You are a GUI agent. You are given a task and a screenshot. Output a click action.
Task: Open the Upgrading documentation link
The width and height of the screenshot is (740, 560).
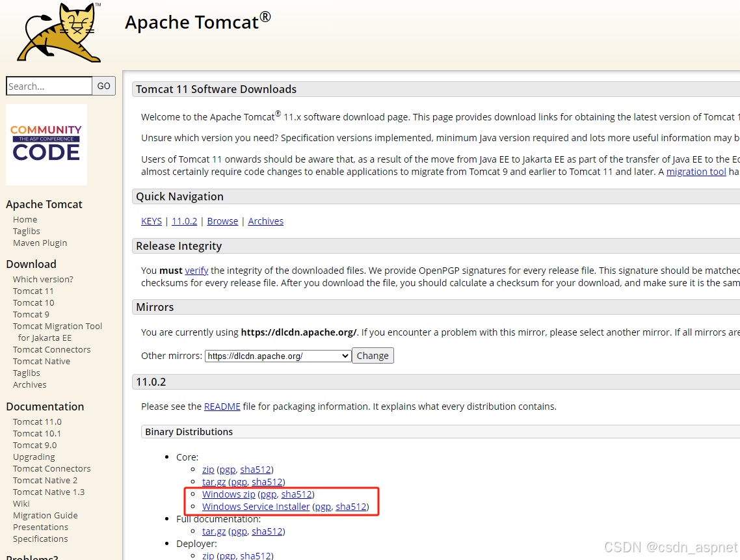[x=34, y=457]
